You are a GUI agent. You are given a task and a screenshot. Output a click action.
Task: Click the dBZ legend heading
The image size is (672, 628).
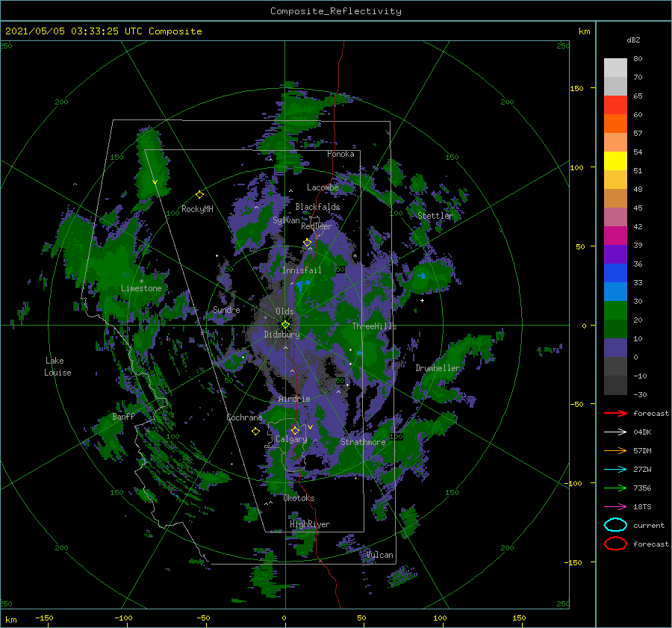point(633,40)
